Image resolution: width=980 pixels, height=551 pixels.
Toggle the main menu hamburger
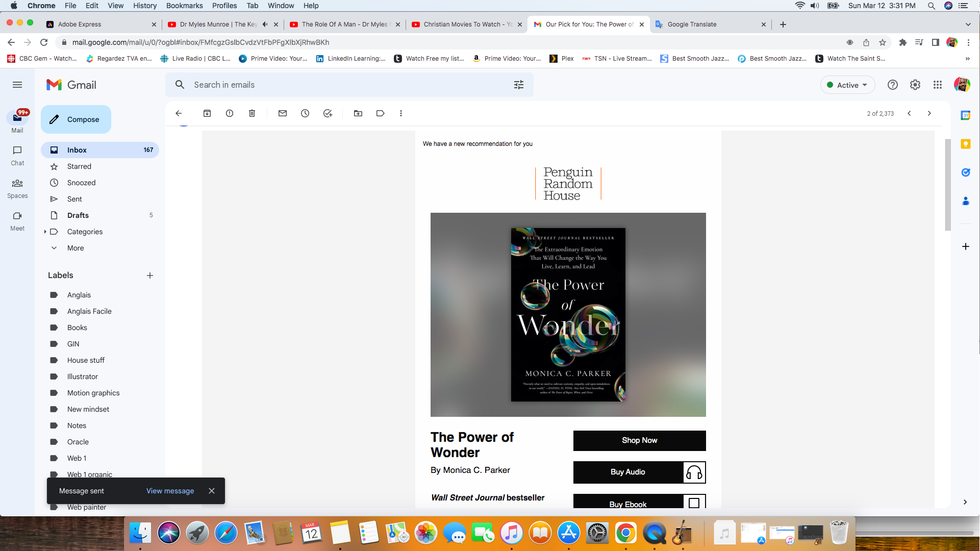pyautogui.click(x=17, y=85)
